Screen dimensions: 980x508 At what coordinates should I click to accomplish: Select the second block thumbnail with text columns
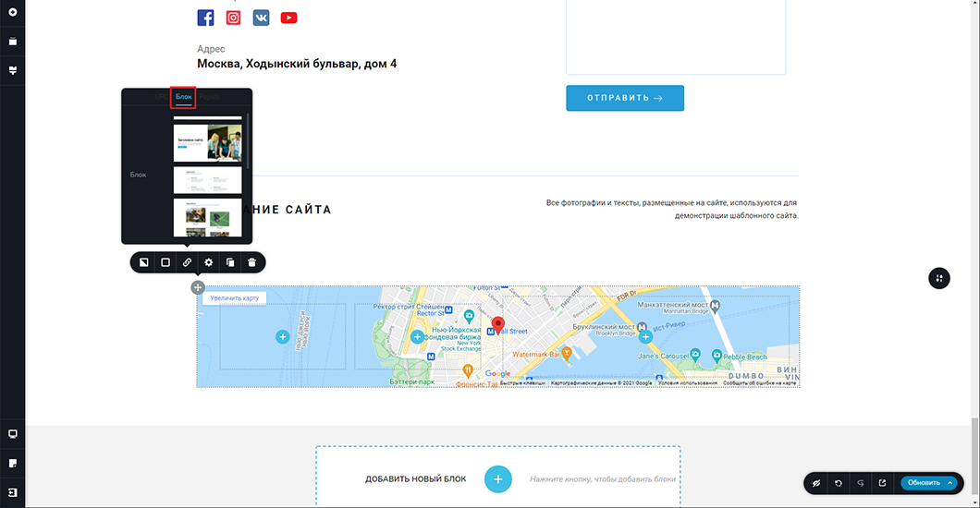pyautogui.click(x=207, y=180)
